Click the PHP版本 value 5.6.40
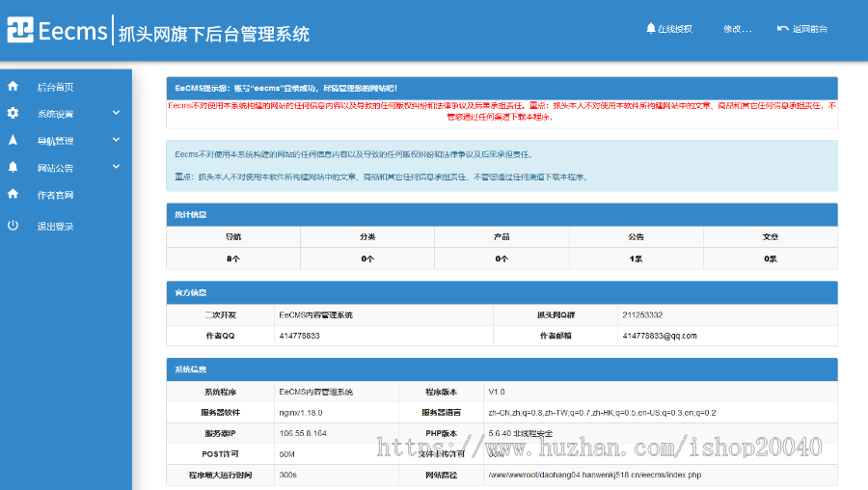 pyautogui.click(x=521, y=433)
